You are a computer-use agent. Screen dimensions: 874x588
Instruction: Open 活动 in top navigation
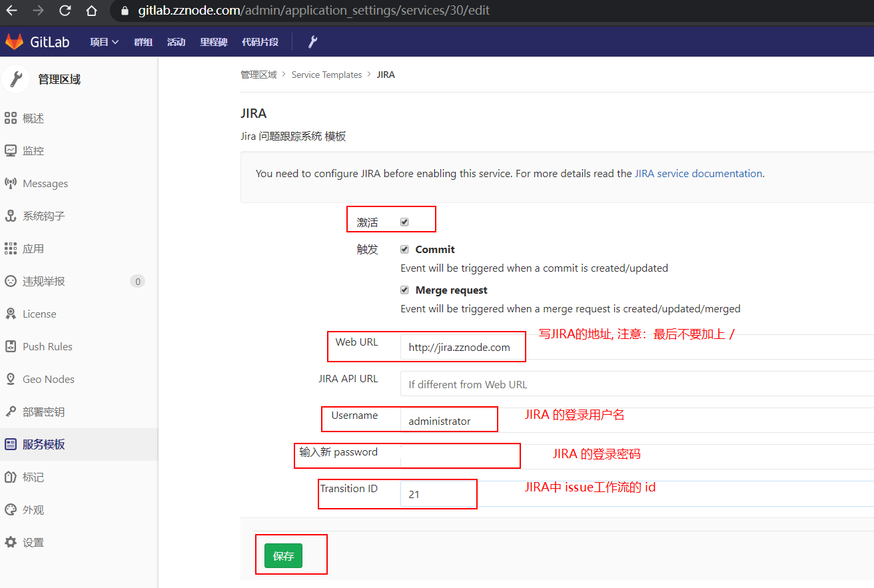[177, 42]
